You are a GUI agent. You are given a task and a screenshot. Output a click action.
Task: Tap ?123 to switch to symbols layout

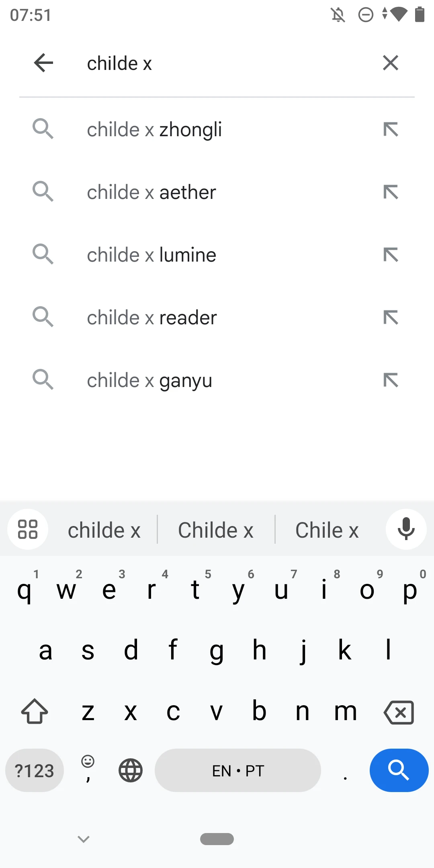pyautogui.click(x=34, y=770)
